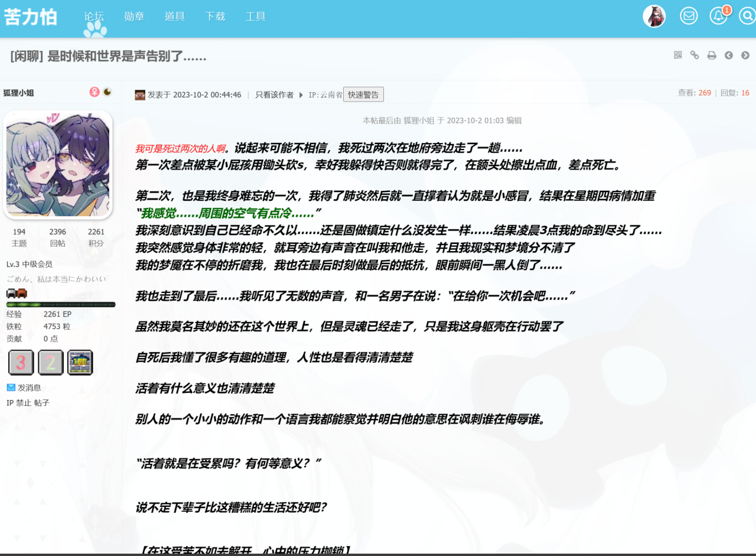756x556 pixels.
Task: Click the red text 我可是死过两次的人啊
Action: coord(180,148)
